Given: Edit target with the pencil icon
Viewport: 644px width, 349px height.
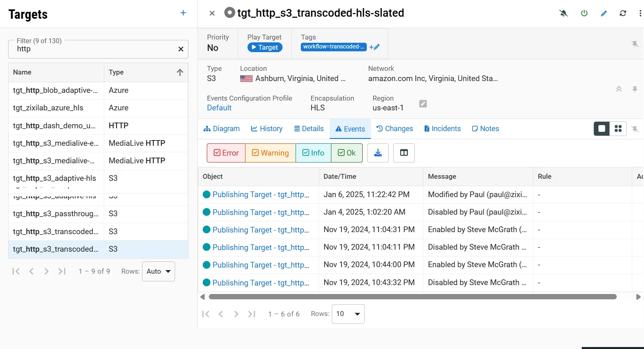Looking at the screenshot, I should click(x=604, y=13).
